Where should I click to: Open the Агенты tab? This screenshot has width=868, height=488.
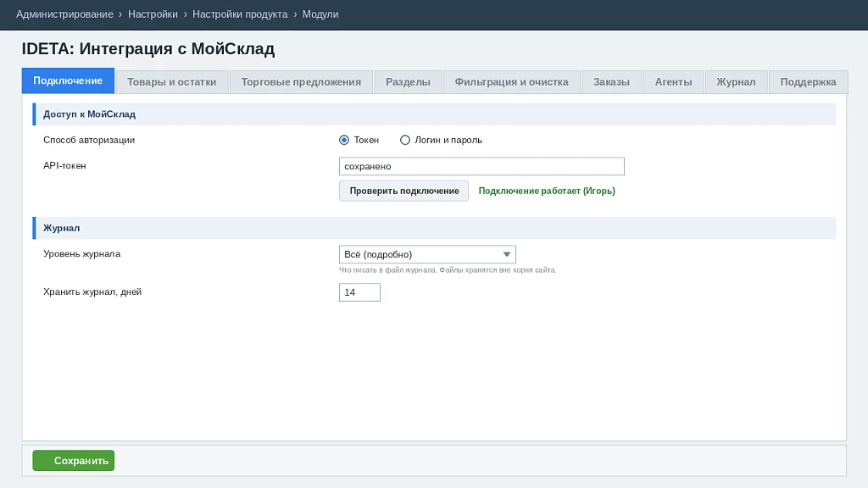click(674, 82)
